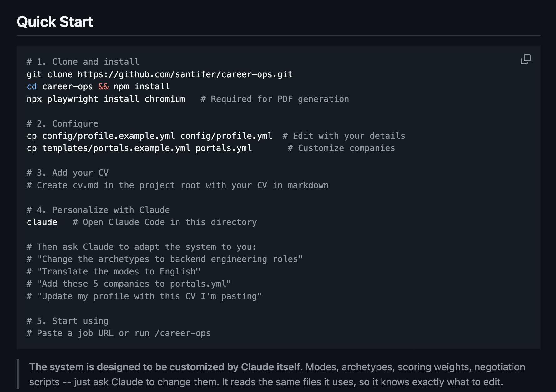Click the Create cv.md instruction line
The height and width of the screenshot is (392, 556).
pos(177,185)
